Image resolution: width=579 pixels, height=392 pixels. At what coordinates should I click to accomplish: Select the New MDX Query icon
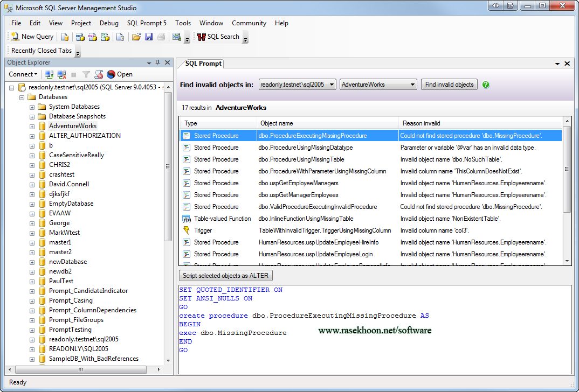(x=79, y=37)
